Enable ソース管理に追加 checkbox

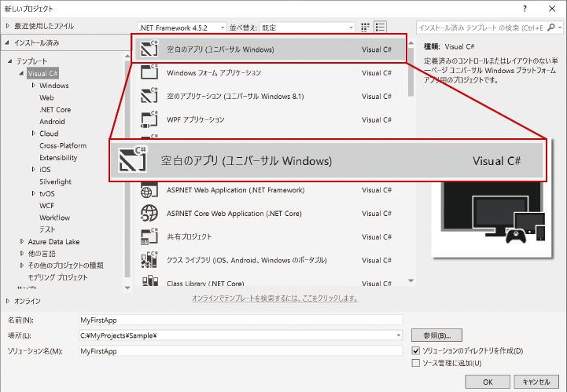coord(416,363)
